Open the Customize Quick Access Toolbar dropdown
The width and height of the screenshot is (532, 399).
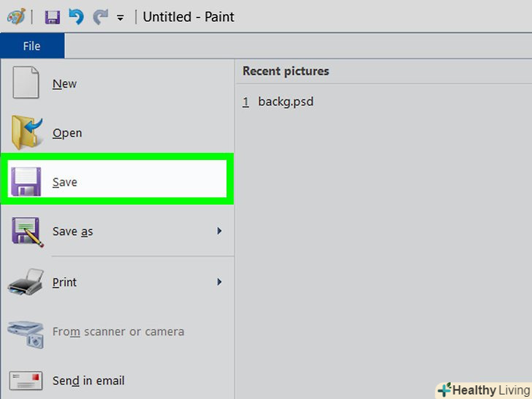pos(121,17)
